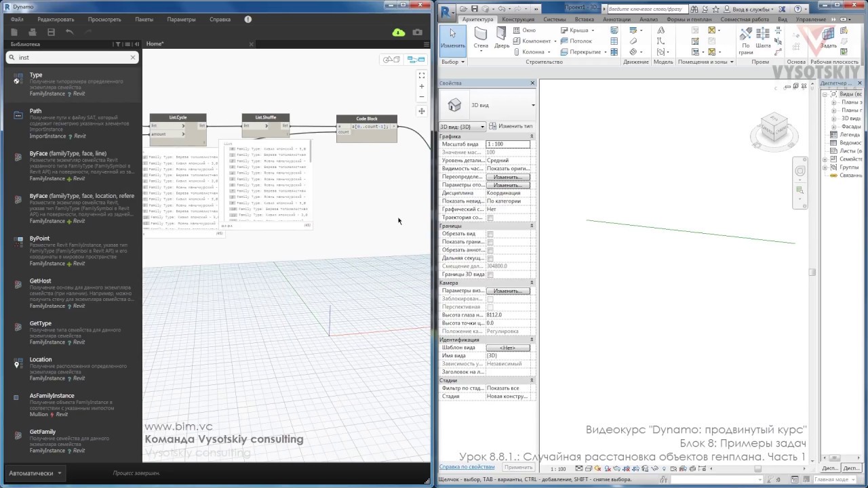Switch to the 'Вставка' ribbon tab in Revit

[584, 20]
